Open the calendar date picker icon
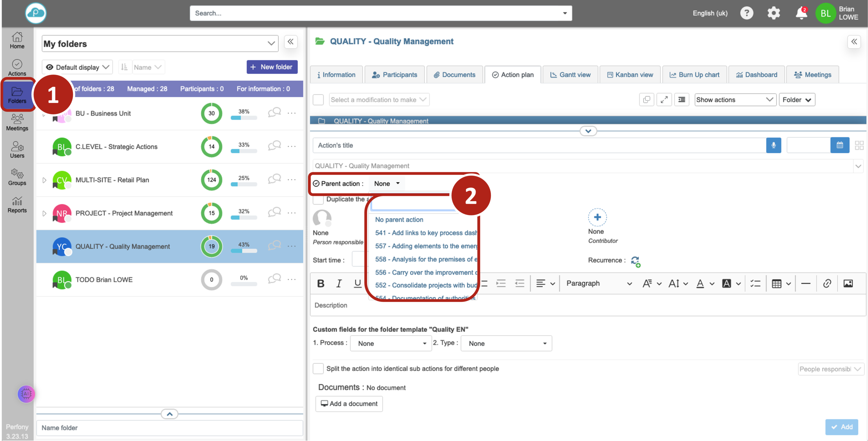The image size is (868, 441). 839,145
